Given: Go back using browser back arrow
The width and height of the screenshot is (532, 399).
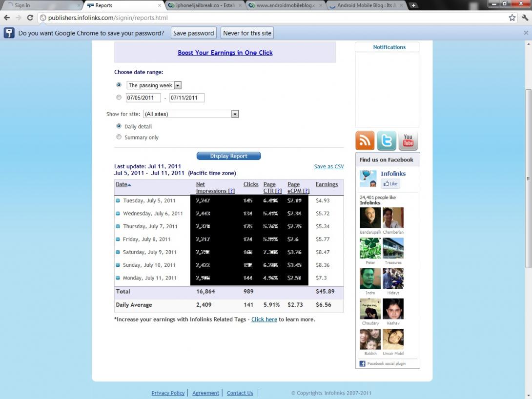Looking at the screenshot, I should 7,18.
